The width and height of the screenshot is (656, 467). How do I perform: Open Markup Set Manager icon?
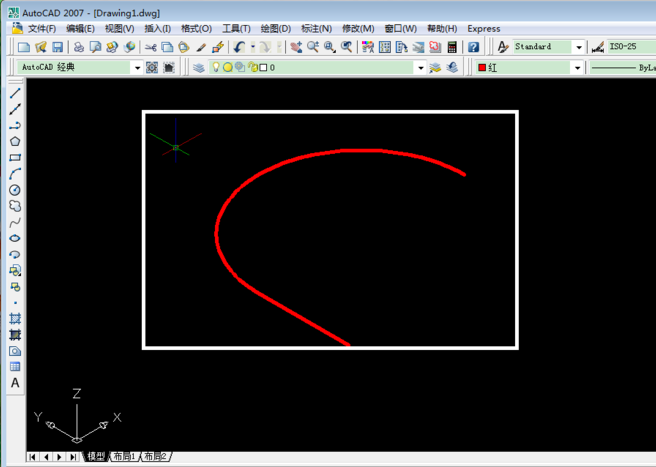tap(435, 47)
